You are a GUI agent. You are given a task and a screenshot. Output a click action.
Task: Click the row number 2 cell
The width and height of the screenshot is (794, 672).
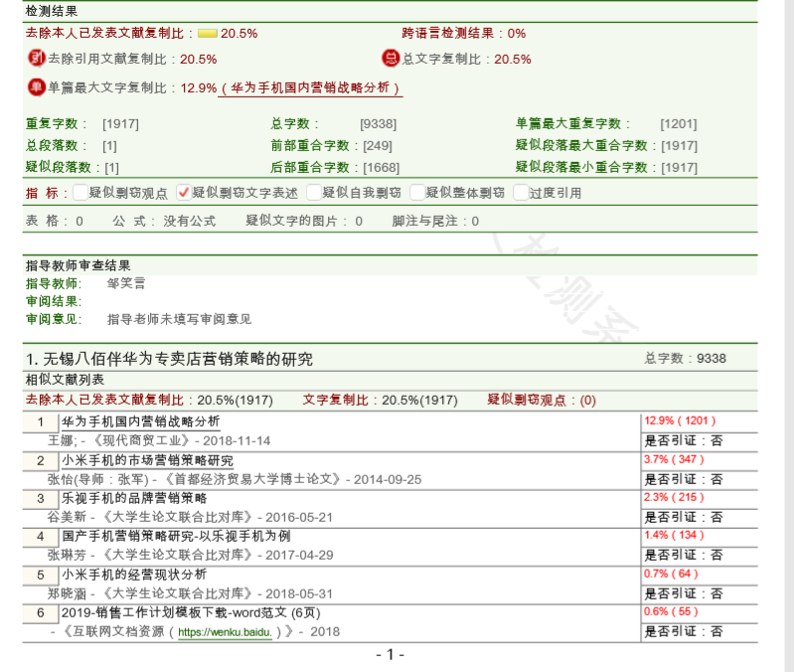click(41, 461)
